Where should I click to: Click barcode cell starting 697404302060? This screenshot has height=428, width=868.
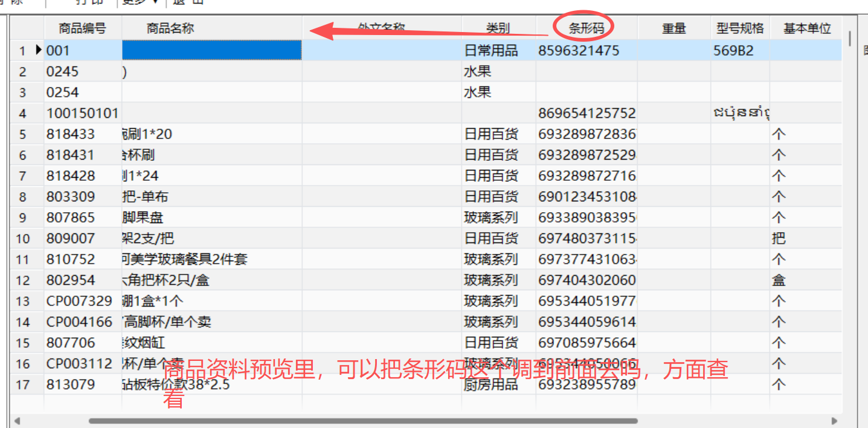coord(587,280)
